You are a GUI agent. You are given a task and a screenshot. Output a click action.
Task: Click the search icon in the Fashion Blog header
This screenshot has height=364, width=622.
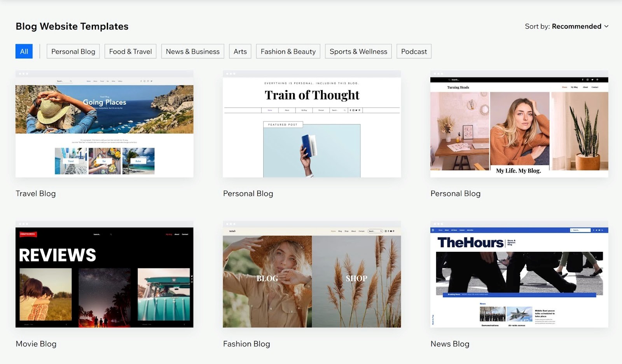381,231
